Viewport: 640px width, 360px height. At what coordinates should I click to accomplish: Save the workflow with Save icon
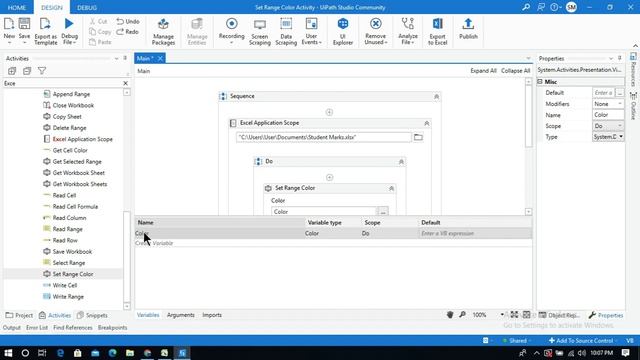pos(24,24)
